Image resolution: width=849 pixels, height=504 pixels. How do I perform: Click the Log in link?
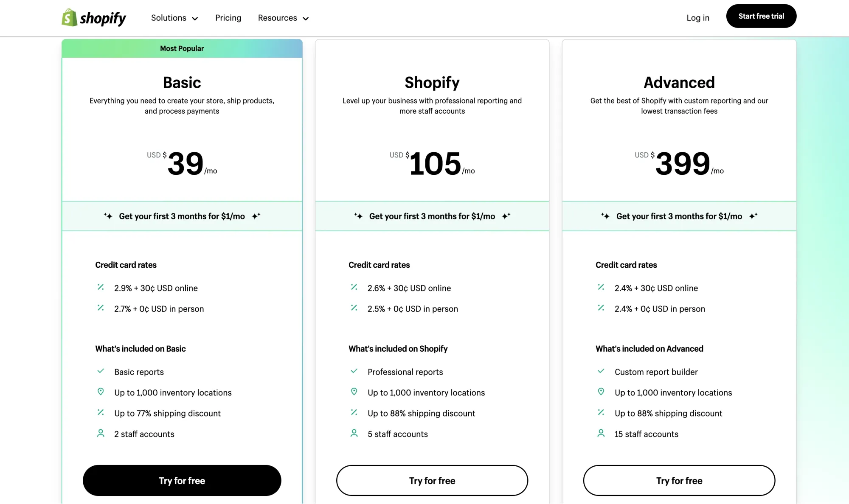pyautogui.click(x=698, y=18)
